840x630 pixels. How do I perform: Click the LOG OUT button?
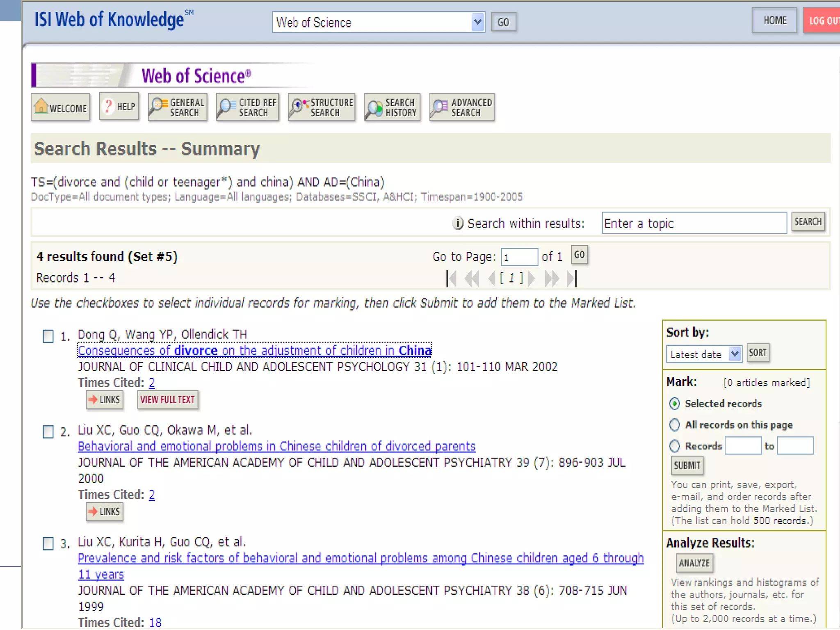click(x=822, y=21)
